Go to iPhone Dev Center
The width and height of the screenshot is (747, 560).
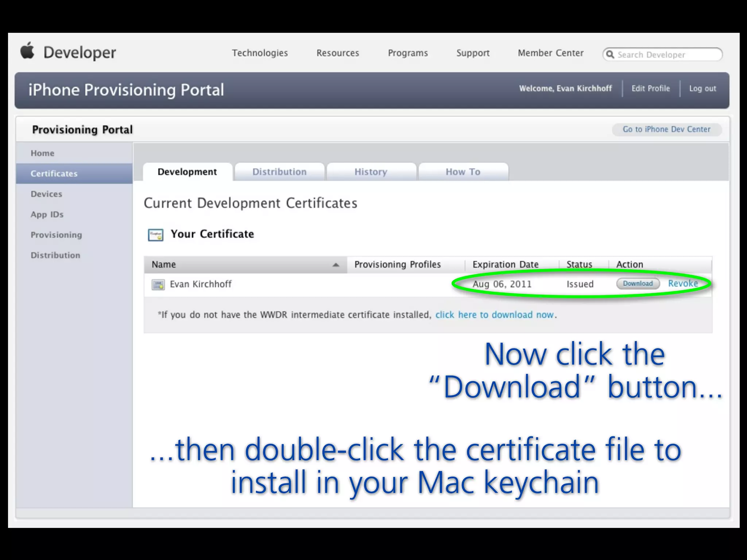coord(667,129)
